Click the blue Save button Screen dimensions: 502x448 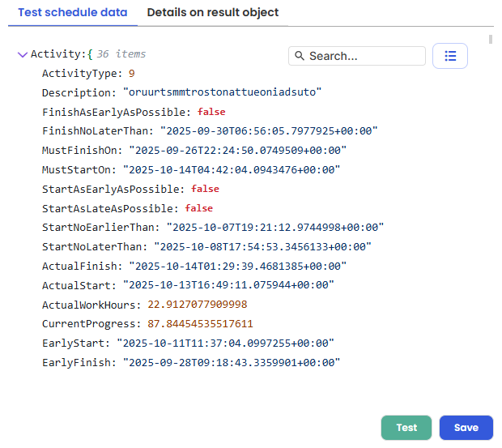point(466,428)
